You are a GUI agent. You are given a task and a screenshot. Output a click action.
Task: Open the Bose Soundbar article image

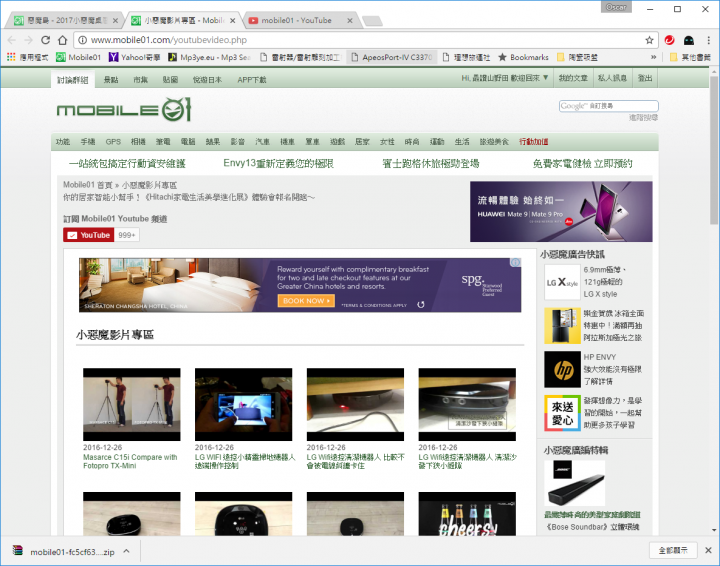[574, 483]
